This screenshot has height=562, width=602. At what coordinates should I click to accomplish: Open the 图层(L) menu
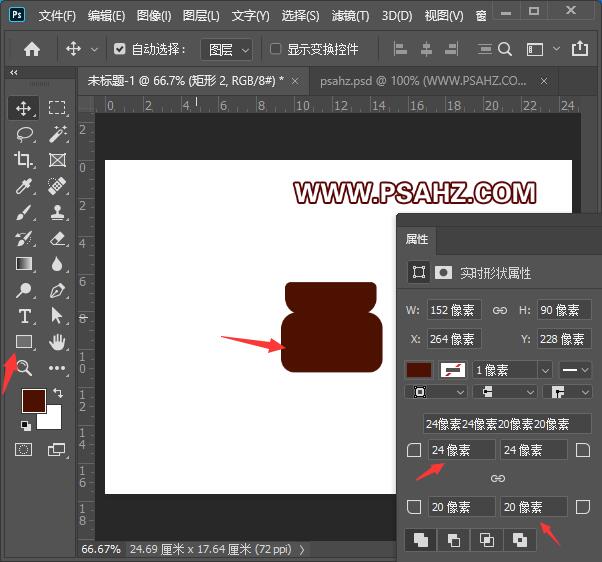click(x=201, y=16)
